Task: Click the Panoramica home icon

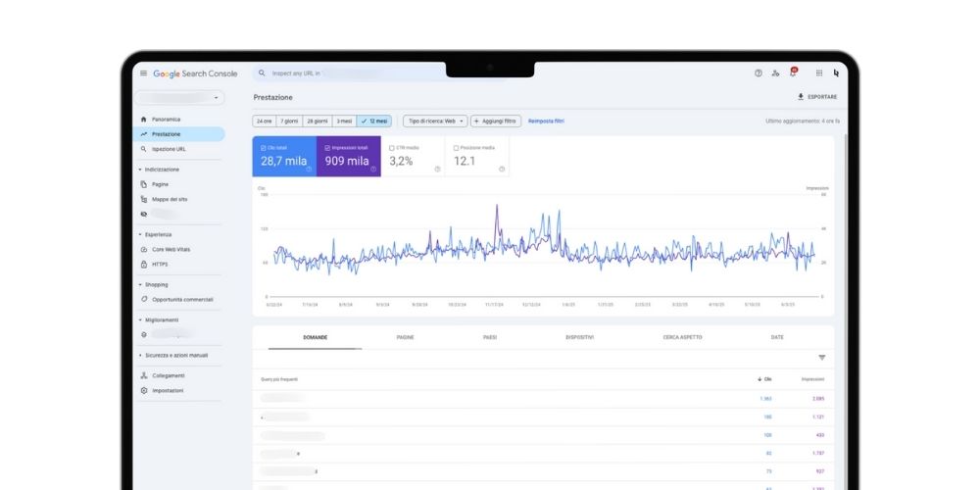Action: [x=144, y=119]
